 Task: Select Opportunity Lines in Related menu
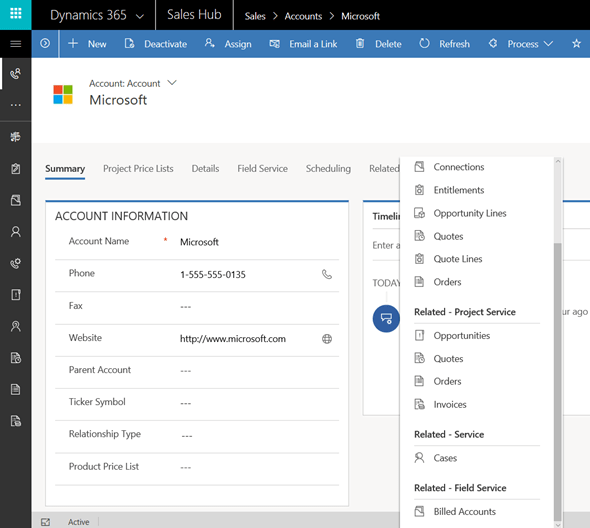(460, 213)
